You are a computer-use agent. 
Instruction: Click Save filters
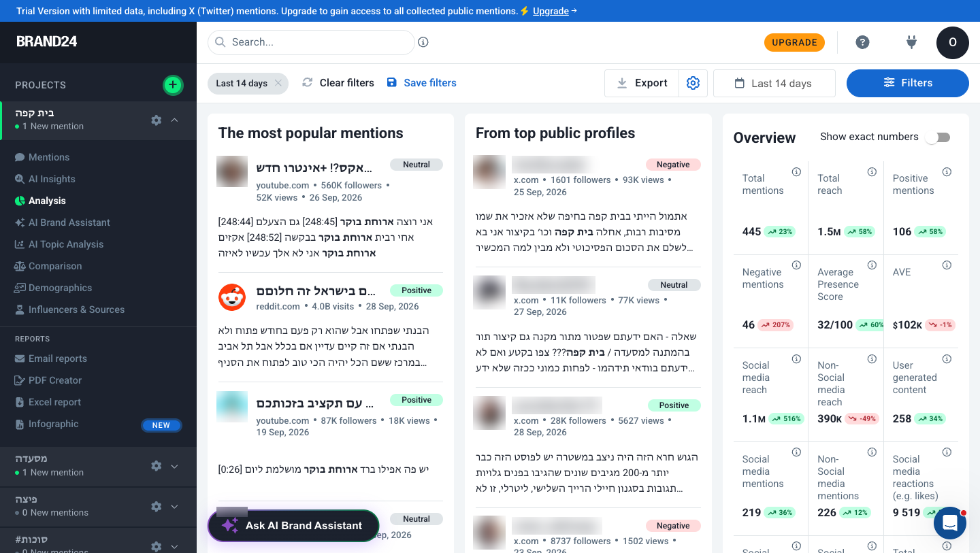click(x=421, y=83)
